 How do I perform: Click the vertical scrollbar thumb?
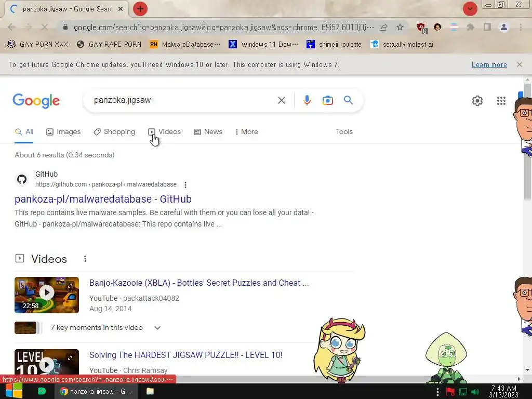tap(527, 141)
